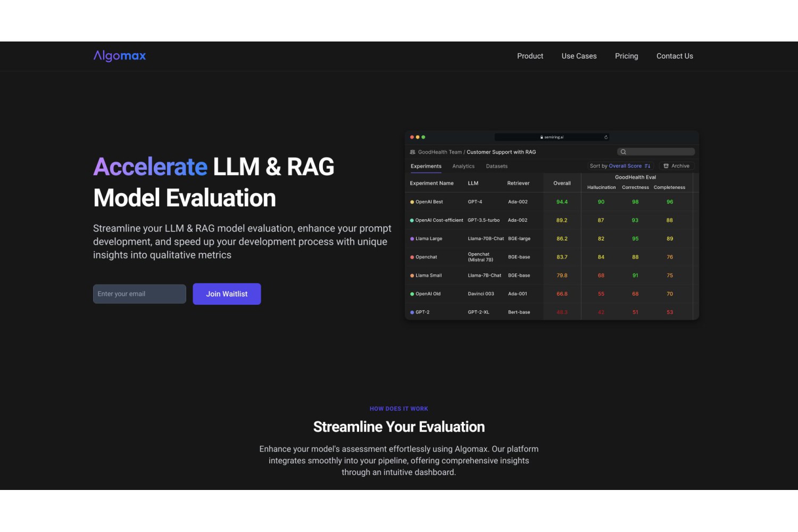This screenshot has height=532, width=798.
Task: Click the Algomax logo
Action: [x=120, y=56]
